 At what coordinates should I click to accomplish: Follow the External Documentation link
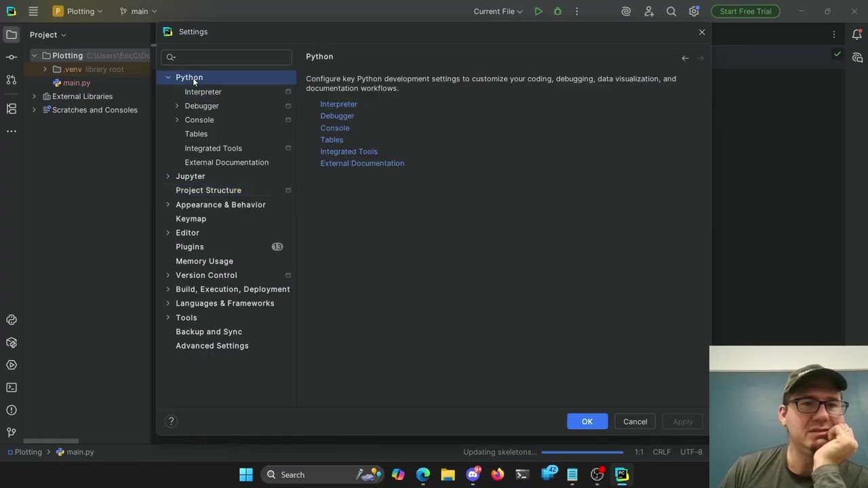tap(362, 163)
